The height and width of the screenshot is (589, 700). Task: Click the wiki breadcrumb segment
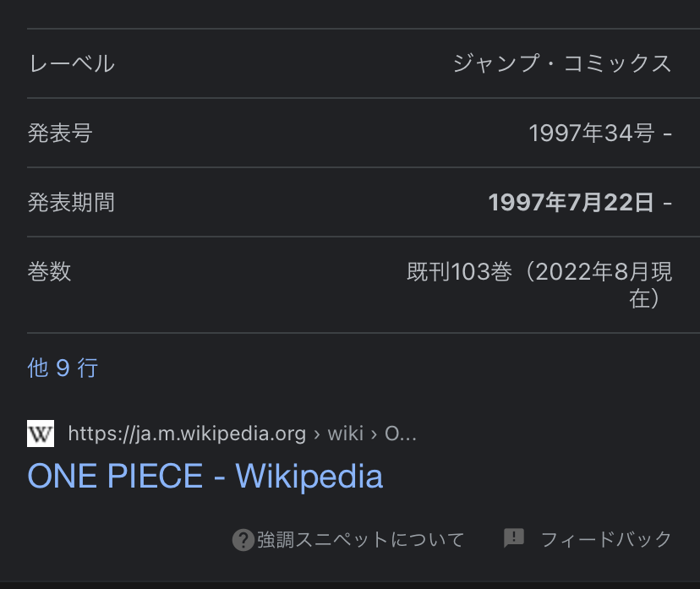(x=345, y=434)
